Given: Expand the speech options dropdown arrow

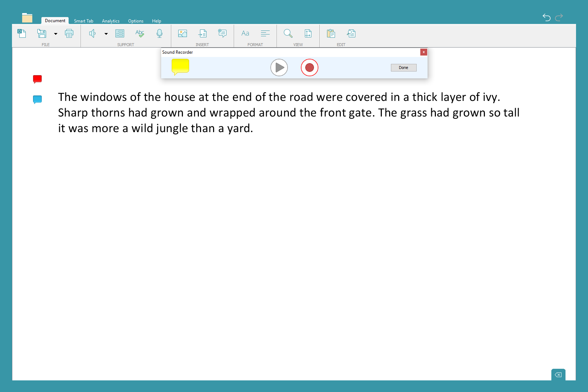Looking at the screenshot, I should click(106, 34).
